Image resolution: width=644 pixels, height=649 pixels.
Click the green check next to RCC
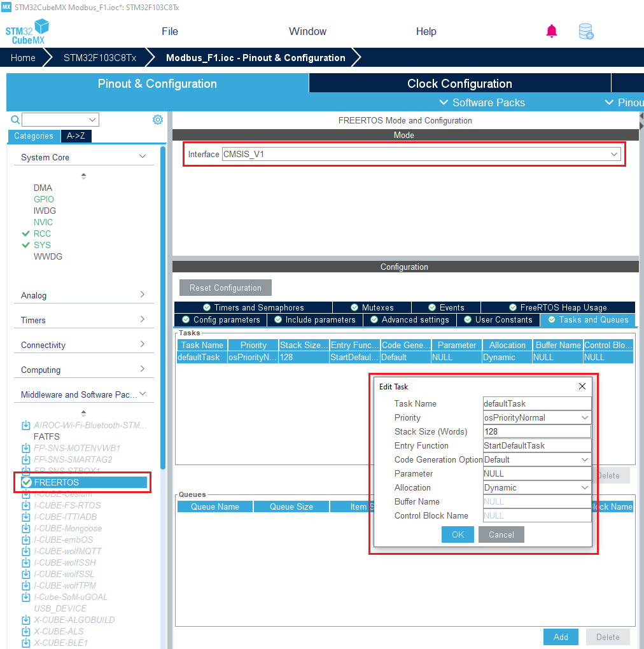click(25, 234)
